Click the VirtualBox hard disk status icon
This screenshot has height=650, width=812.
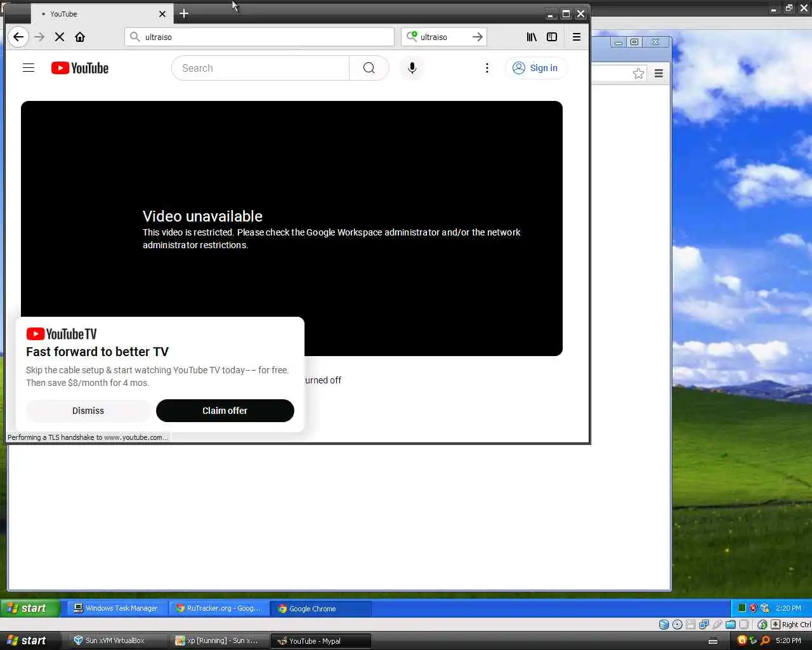click(664, 625)
